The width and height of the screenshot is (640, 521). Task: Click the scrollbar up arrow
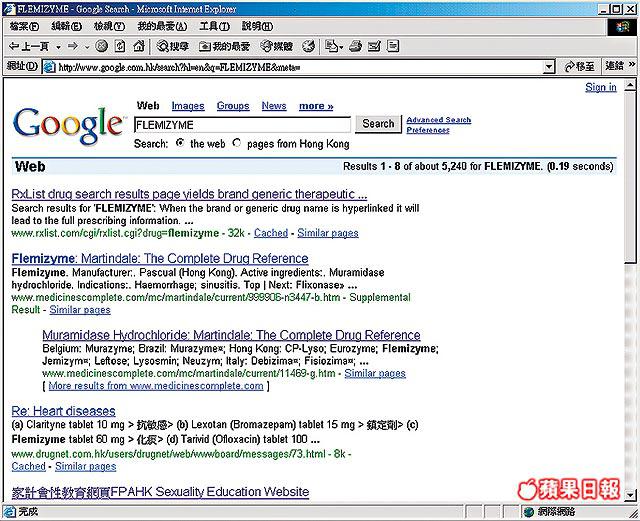[630, 85]
